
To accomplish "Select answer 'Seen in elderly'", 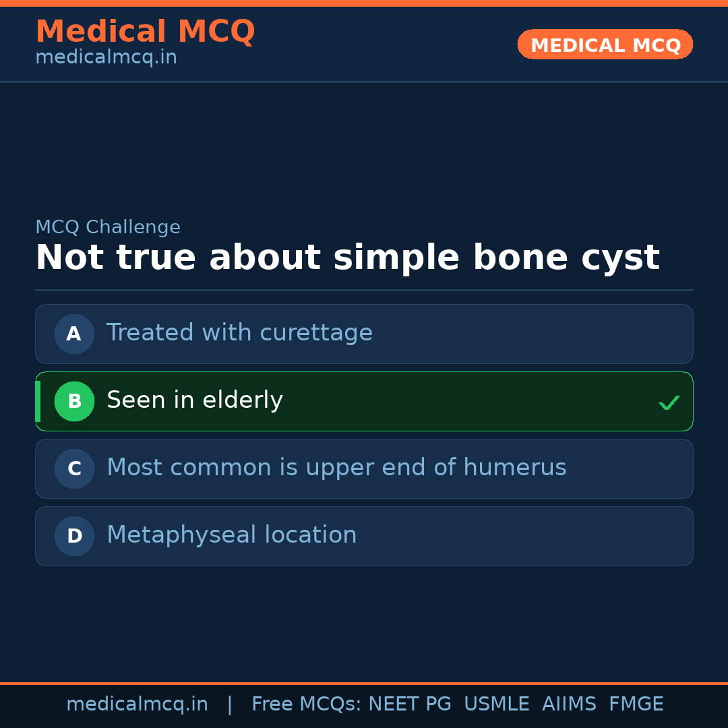I will (195, 400).
